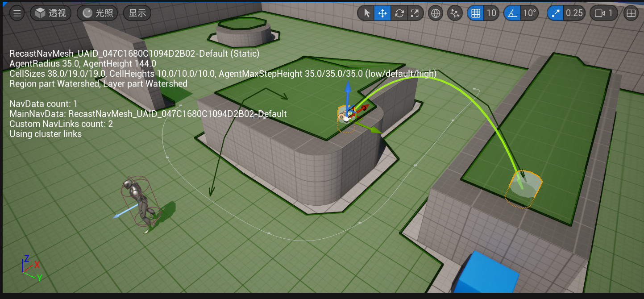Screen dimensions: 644x299
Task: Activate the select mode arrow tool
Action: point(366,13)
